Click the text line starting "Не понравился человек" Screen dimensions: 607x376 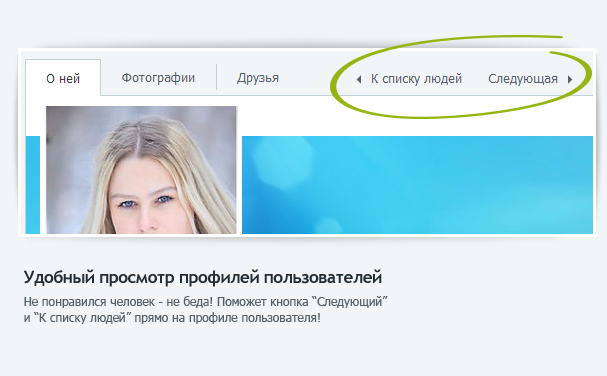[206, 302]
